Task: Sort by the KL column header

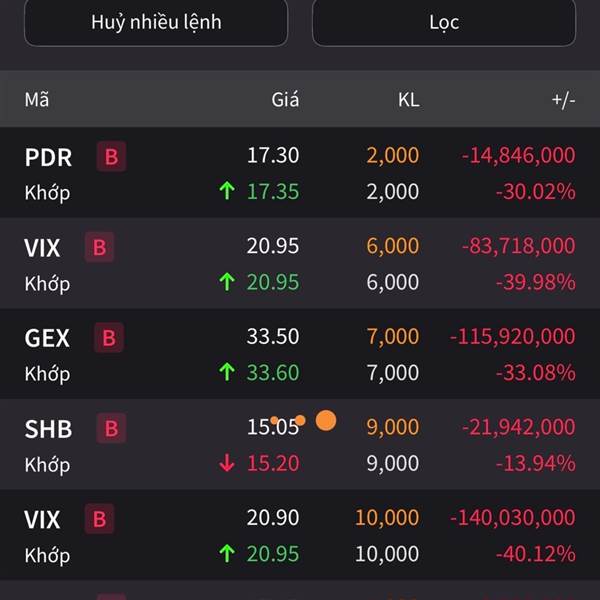Action: click(x=408, y=100)
